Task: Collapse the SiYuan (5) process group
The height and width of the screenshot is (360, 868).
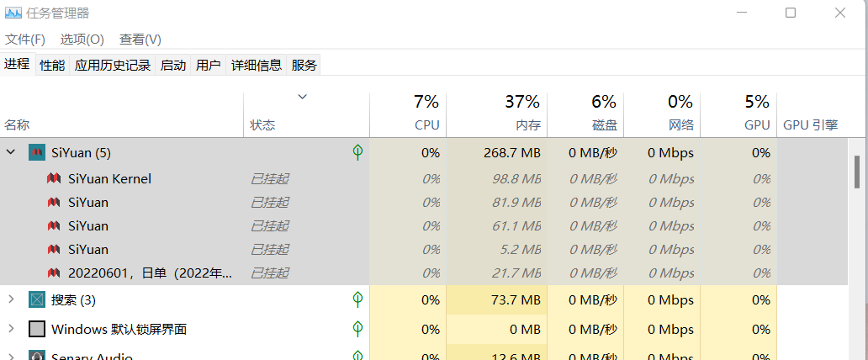Action: [x=11, y=152]
